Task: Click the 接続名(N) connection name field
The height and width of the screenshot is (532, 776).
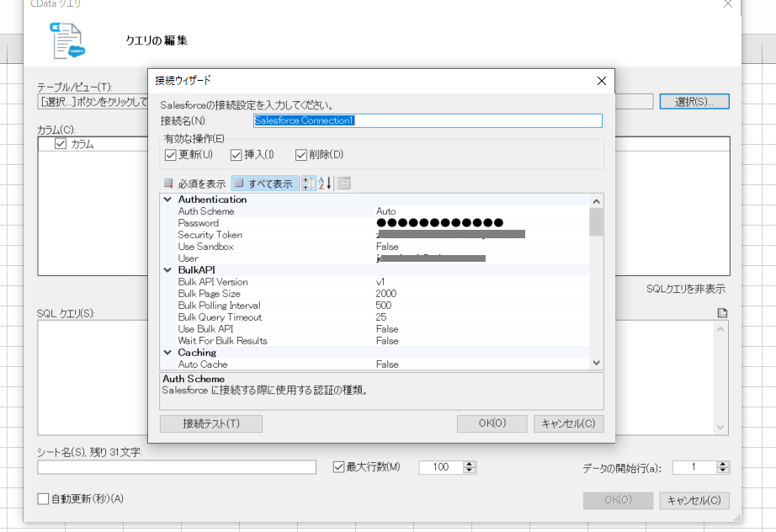Action: click(428, 120)
